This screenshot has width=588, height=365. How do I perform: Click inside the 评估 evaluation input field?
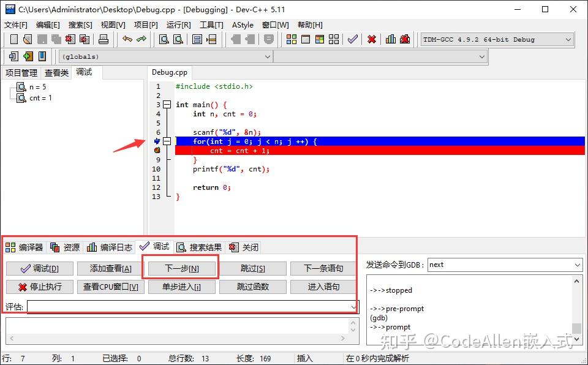(x=184, y=306)
